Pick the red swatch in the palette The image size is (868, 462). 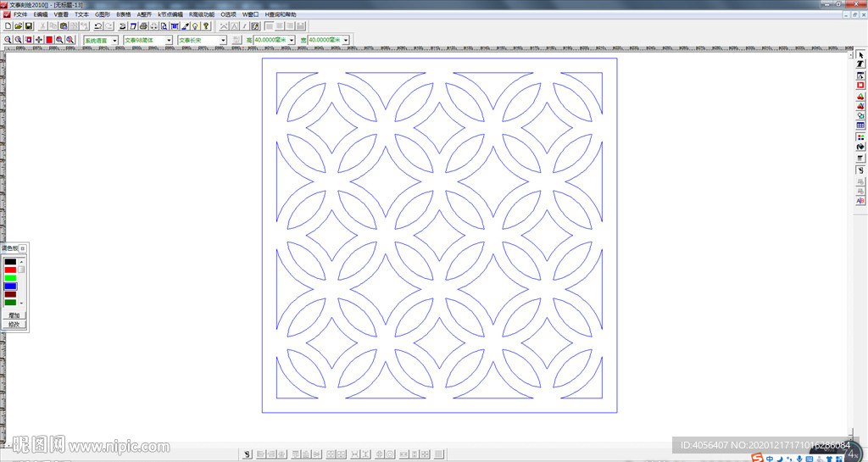10,270
